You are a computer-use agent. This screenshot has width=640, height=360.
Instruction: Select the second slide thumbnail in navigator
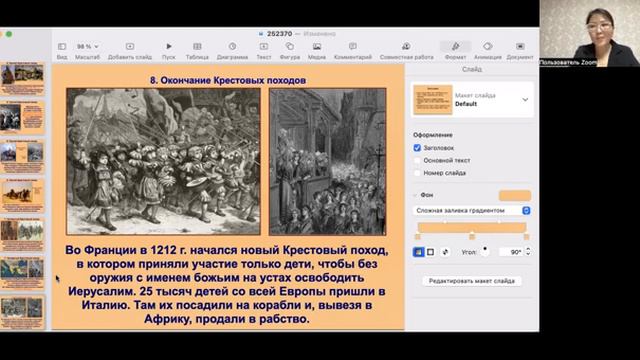click(22, 117)
